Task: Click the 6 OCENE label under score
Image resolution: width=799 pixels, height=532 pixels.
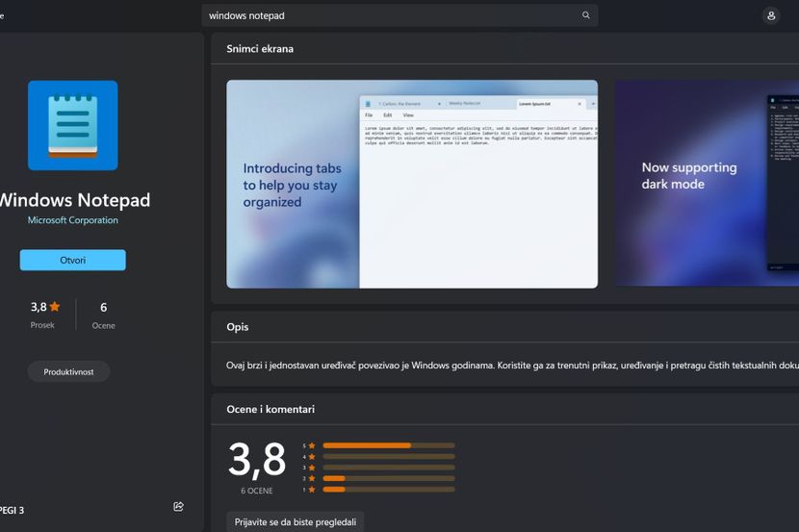Action: click(x=257, y=491)
